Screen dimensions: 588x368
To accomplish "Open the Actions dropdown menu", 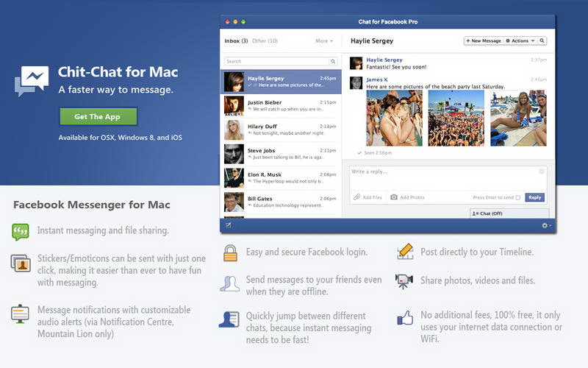I will 520,41.
